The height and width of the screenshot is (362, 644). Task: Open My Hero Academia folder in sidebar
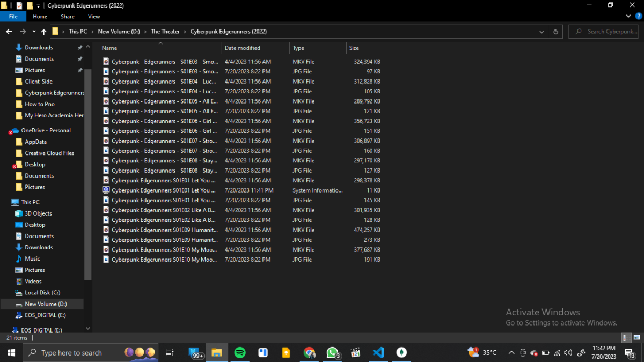tap(54, 115)
